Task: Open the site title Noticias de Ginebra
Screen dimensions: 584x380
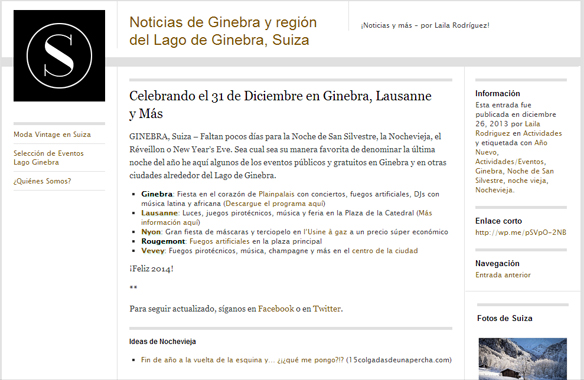Action: [x=223, y=31]
